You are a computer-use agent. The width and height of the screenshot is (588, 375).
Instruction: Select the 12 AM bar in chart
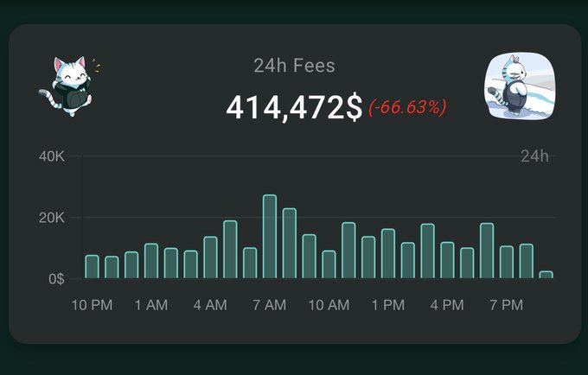point(131,265)
